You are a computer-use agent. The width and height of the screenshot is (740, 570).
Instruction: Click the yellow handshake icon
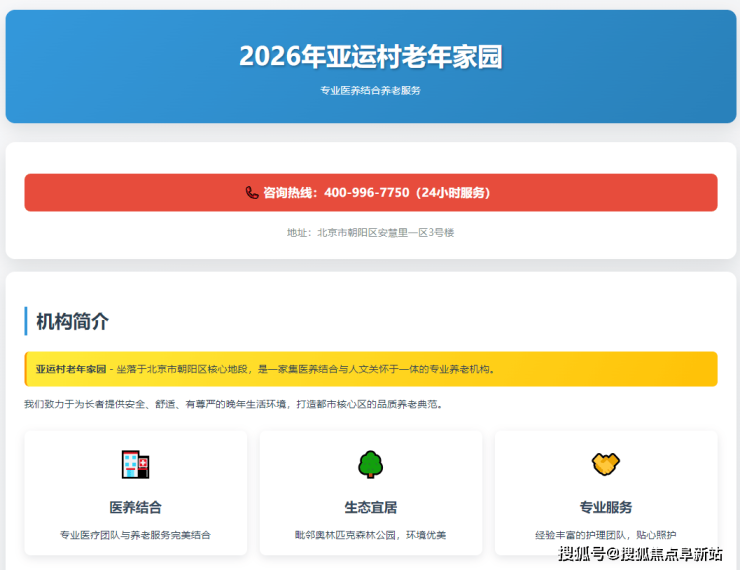pos(605,464)
